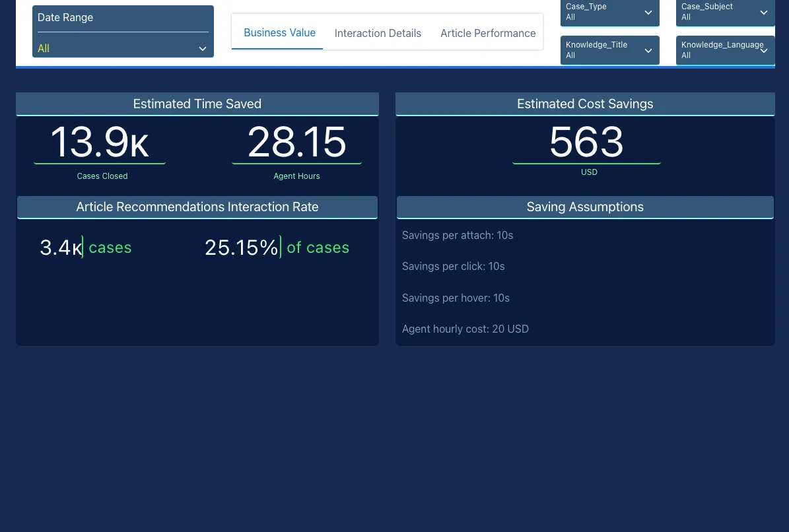This screenshot has height=532, width=789.
Task: Click the Savings per attach: 10s text
Action: [458, 236]
